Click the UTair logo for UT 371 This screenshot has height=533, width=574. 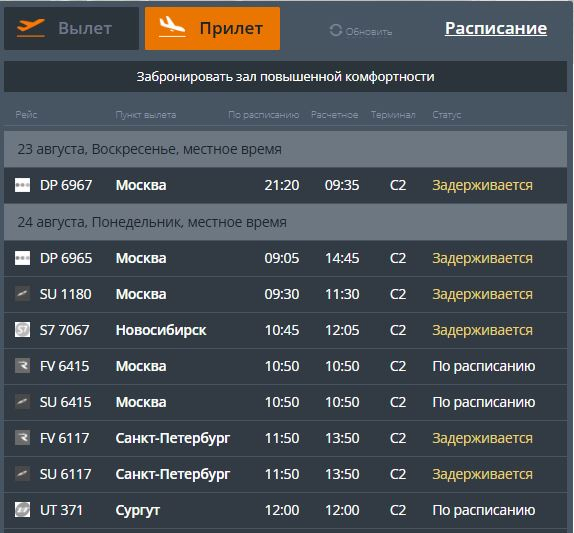pos(22,510)
